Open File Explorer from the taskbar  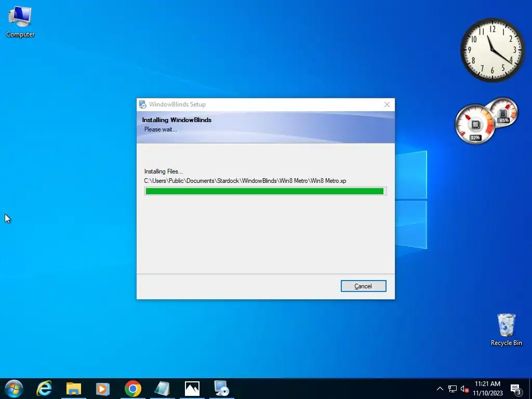coord(74,389)
